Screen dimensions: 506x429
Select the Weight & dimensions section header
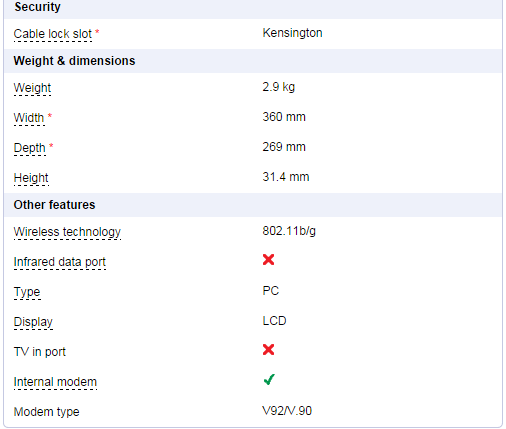[253, 61]
